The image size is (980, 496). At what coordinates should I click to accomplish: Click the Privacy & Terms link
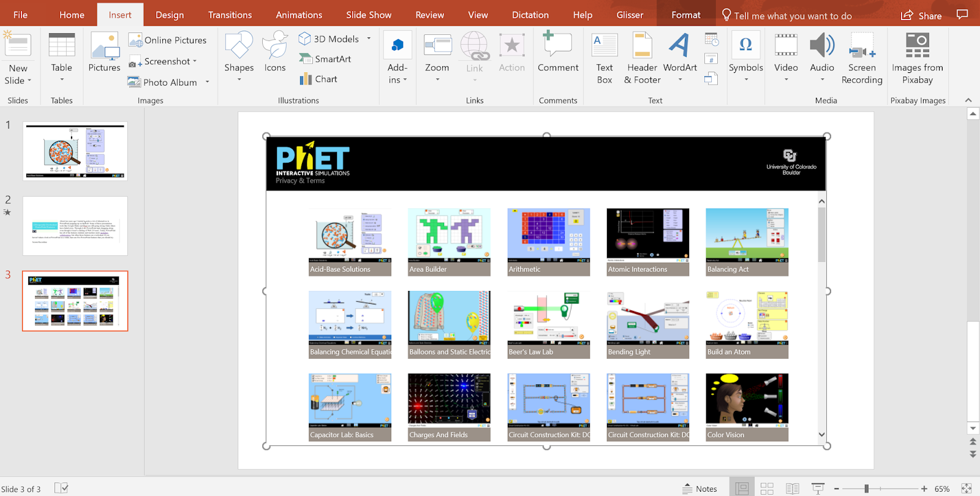300,181
